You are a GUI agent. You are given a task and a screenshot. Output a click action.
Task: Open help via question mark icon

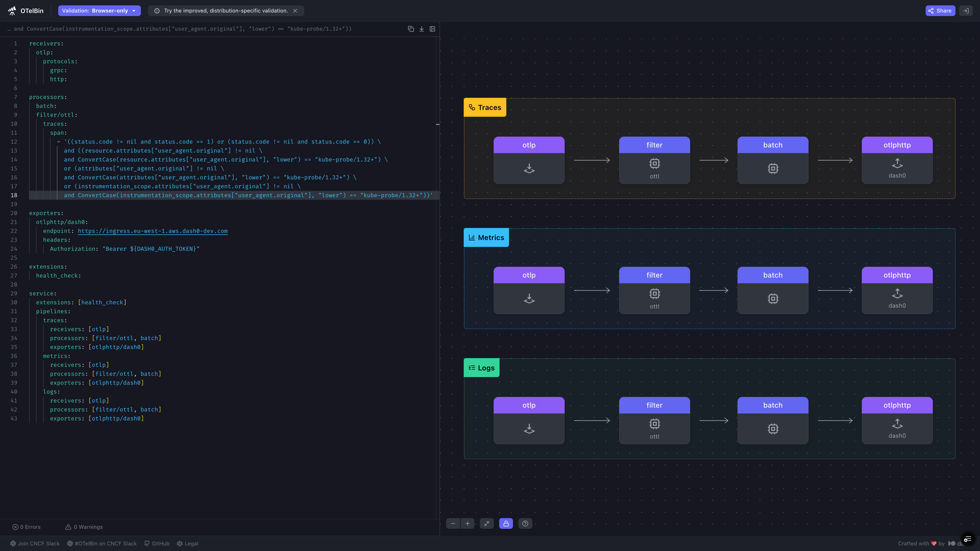(525, 524)
